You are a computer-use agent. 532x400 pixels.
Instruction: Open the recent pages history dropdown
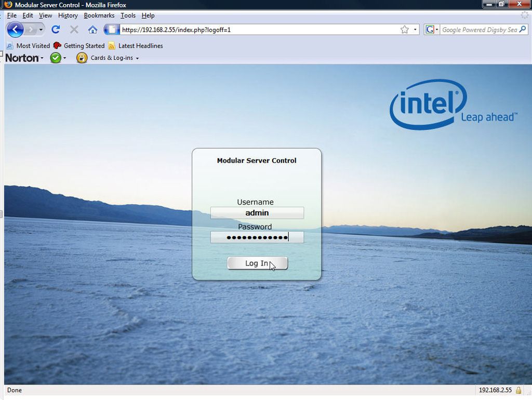tap(41, 30)
